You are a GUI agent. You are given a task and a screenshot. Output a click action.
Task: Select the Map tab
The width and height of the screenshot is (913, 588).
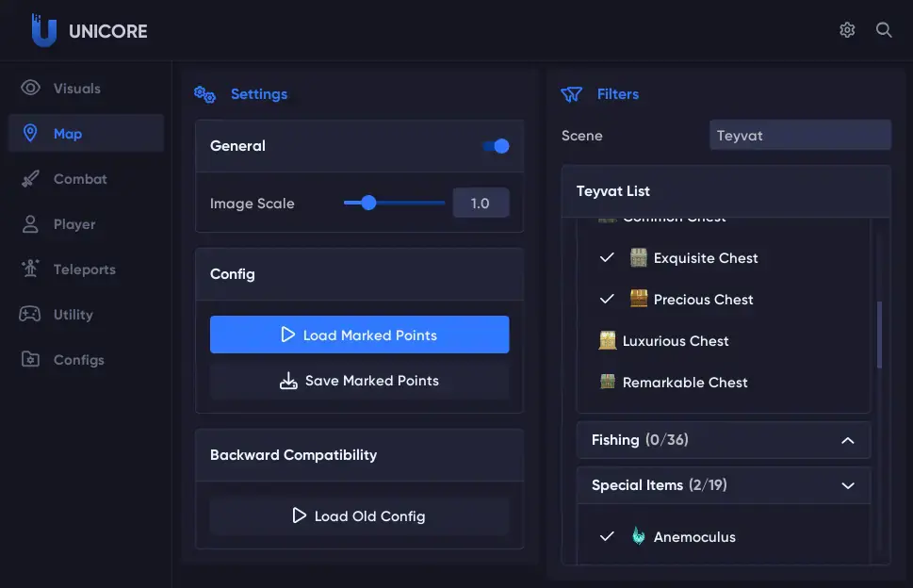(86, 133)
